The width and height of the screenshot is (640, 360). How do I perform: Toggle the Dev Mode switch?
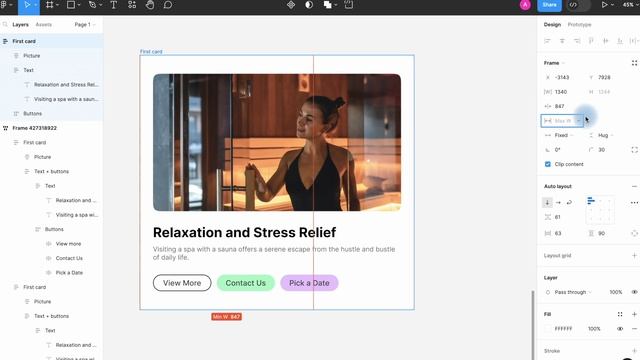[579, 5]
